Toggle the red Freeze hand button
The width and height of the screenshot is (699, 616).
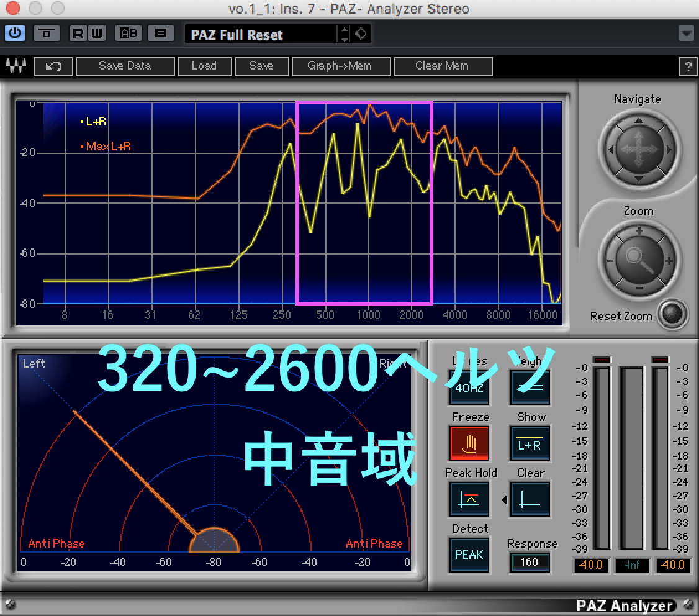point(469,443)
